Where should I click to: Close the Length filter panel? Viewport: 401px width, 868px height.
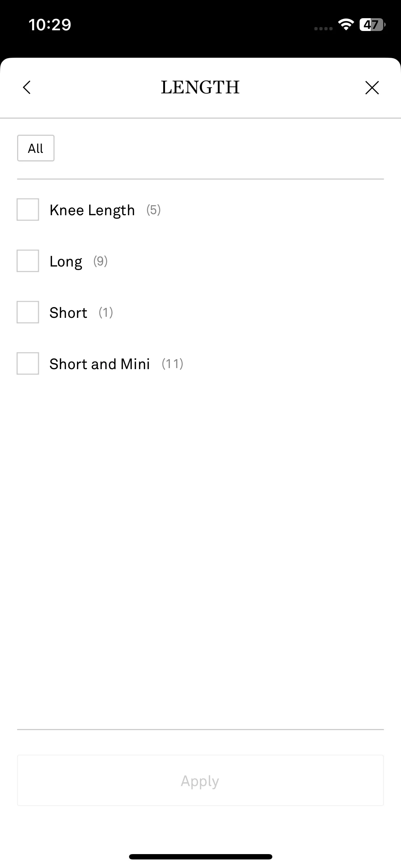[x=372, y=87]
